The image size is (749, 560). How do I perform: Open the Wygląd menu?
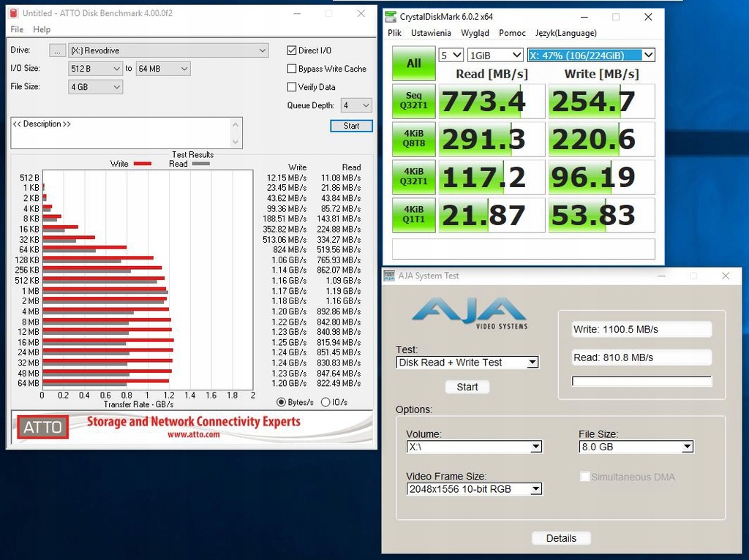(475, 33)
